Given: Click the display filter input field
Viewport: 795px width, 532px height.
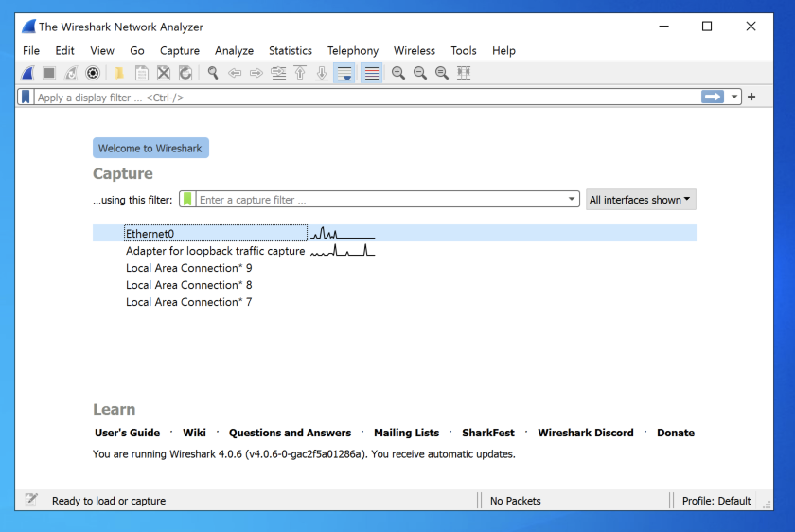Looking at the screenshot, I should click(367, 97).
